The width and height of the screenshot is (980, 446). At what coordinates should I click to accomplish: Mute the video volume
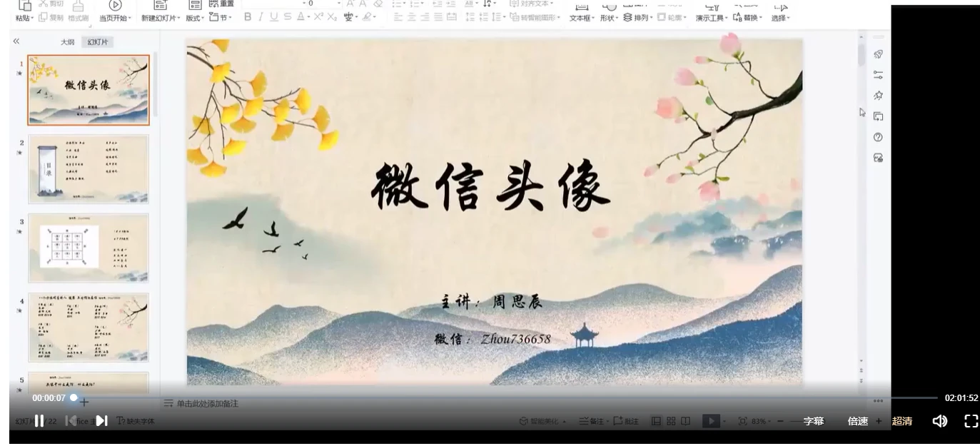pyautogui.click(x=940, y=421)
